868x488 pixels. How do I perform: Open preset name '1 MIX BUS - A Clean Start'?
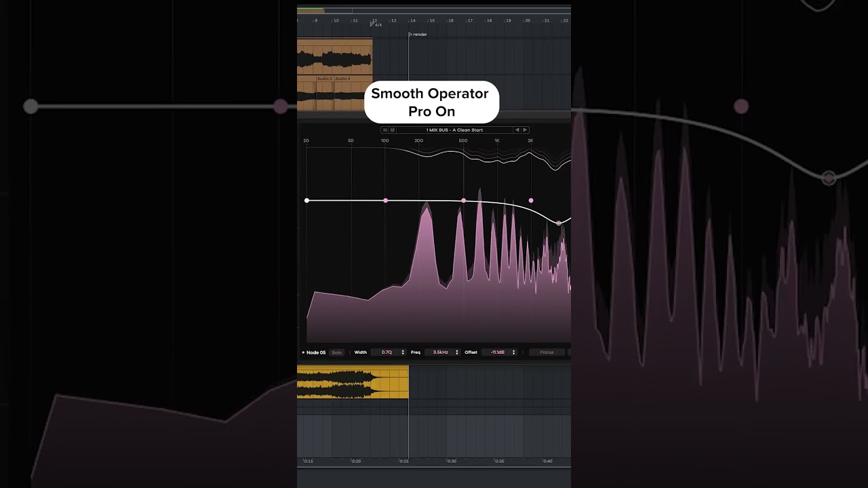pos(455,130)
